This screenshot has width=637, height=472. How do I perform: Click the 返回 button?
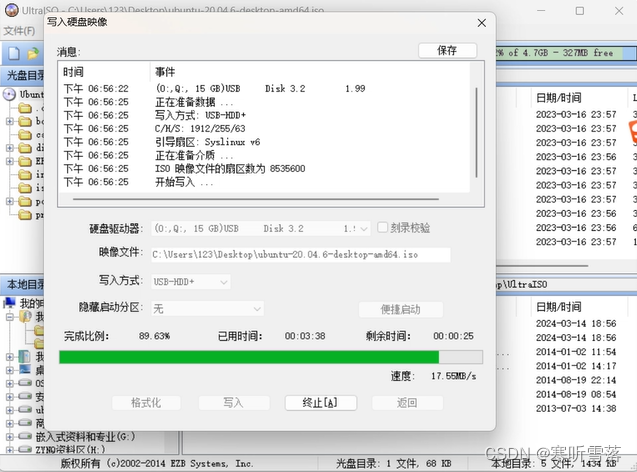407,403
